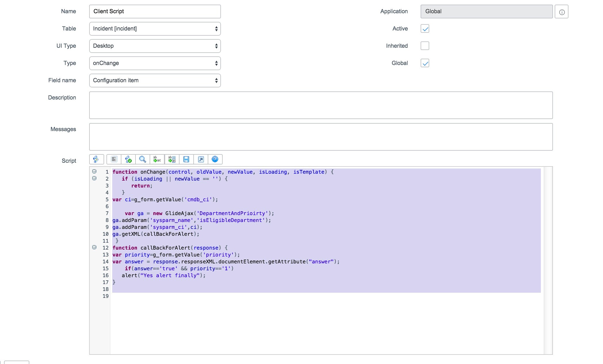
Task: Run the script syntax check icon
Action: click(x=128, y=159)
